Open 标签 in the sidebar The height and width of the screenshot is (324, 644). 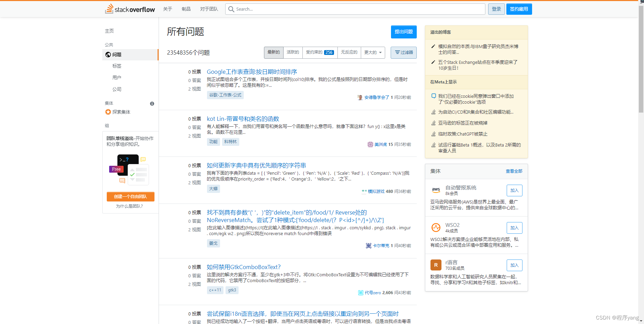point(117,66)
